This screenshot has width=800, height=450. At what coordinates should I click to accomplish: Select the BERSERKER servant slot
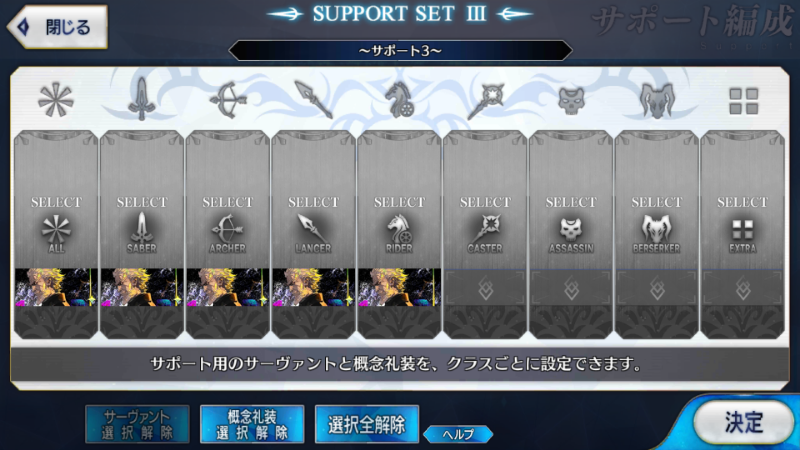[656, 200]
